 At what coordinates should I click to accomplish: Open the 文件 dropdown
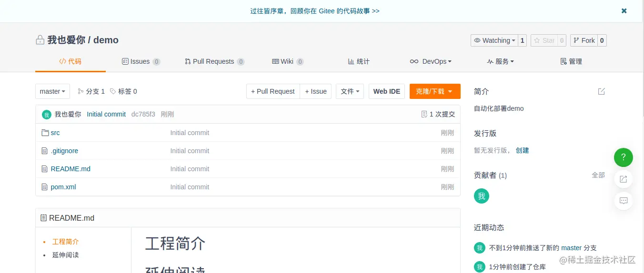350,91
